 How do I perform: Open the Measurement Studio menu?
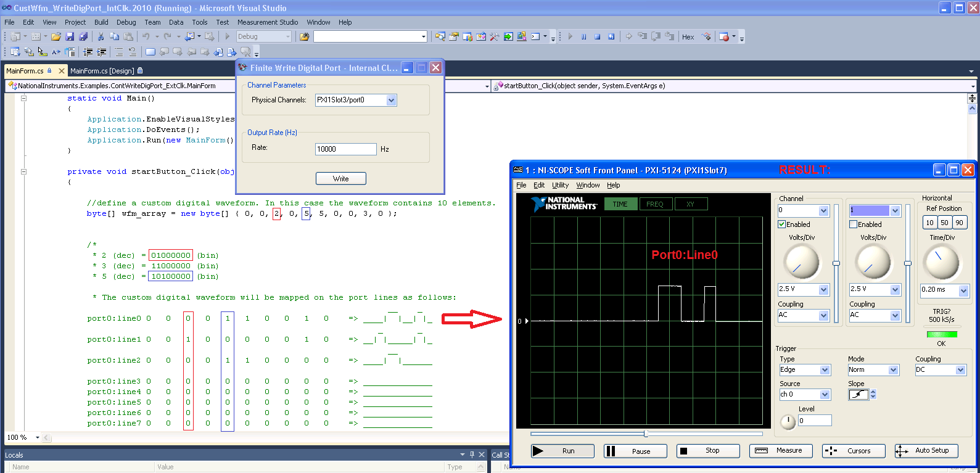pyautogui.click(x=268, y=22)
